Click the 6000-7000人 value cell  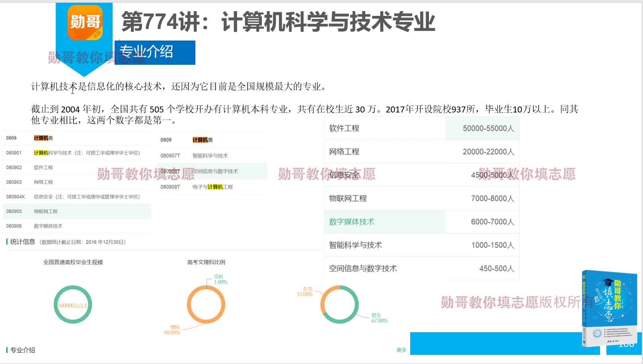493,222
